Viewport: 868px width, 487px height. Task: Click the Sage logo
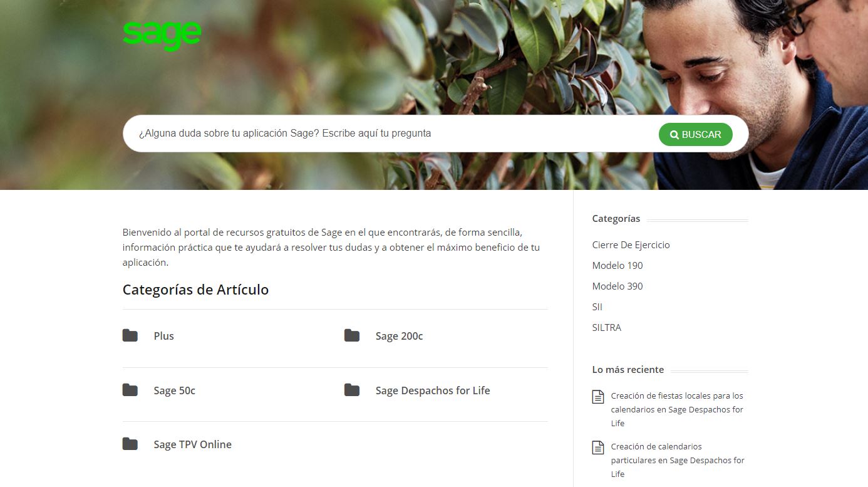pos(162,35)
